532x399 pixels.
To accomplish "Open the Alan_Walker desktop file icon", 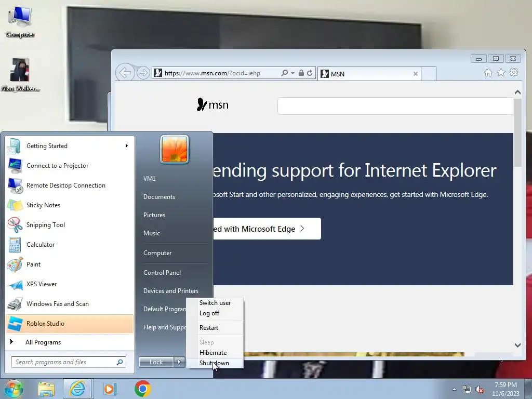I will 20,75.
